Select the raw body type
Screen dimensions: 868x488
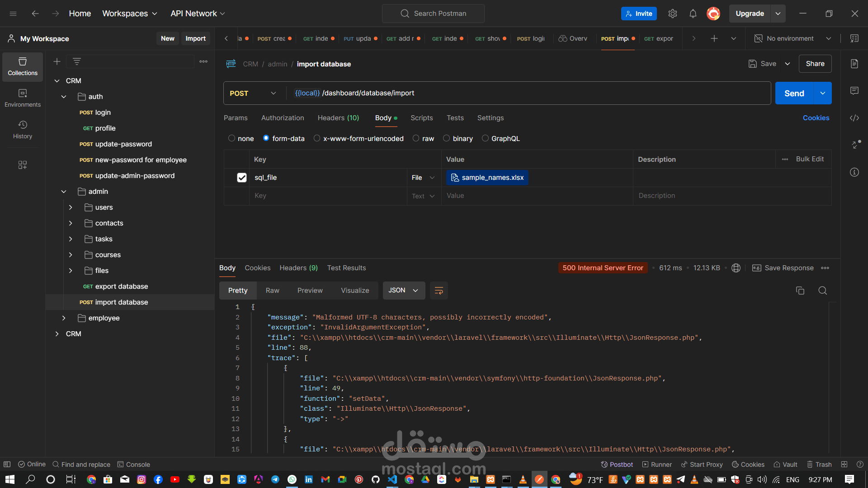(416, 138)
